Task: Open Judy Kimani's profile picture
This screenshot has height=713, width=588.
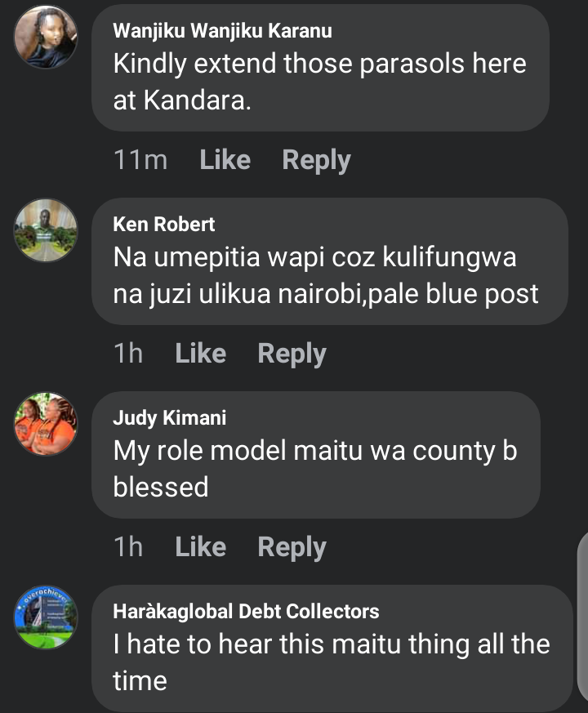Action: tap(46, 424)
